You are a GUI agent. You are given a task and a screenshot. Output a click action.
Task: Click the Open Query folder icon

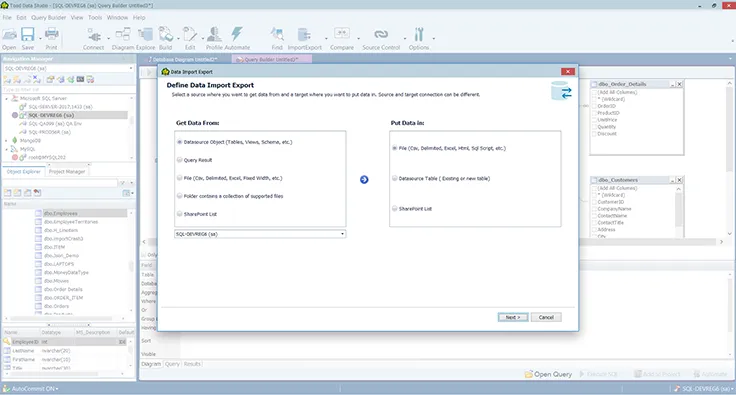coord(529,374)
